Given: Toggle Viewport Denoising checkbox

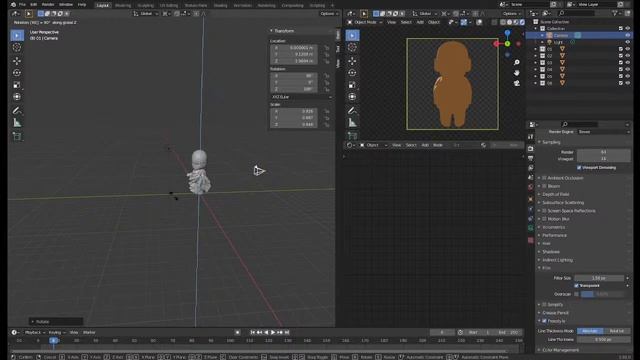Looking at the screenshot, I should tap(579, 168).
